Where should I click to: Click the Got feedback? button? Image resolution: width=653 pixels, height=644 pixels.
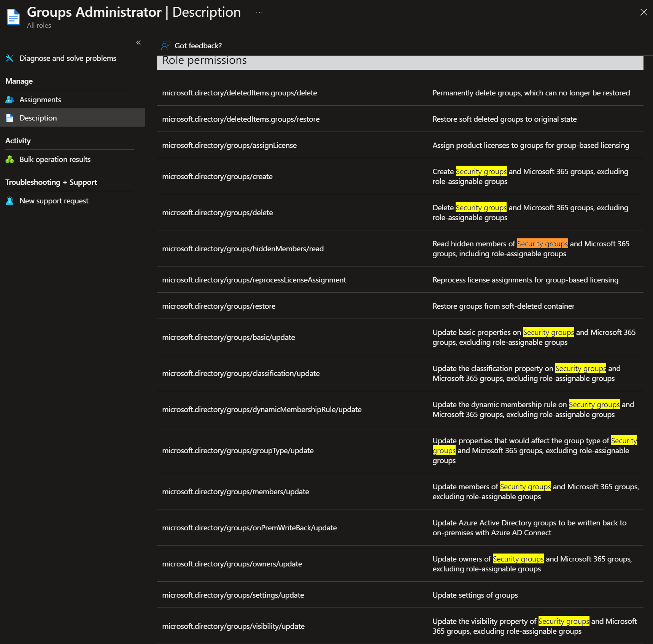point(198,45)
